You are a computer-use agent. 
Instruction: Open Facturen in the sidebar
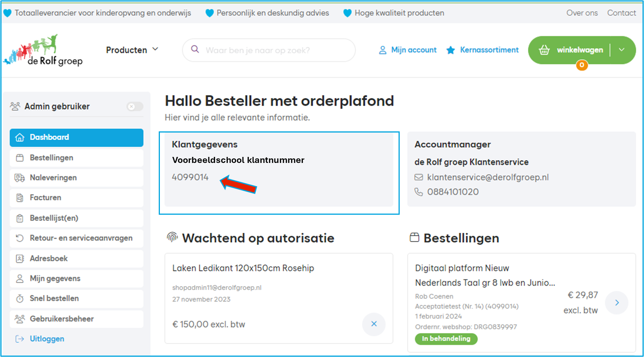[x=77, y=198]
